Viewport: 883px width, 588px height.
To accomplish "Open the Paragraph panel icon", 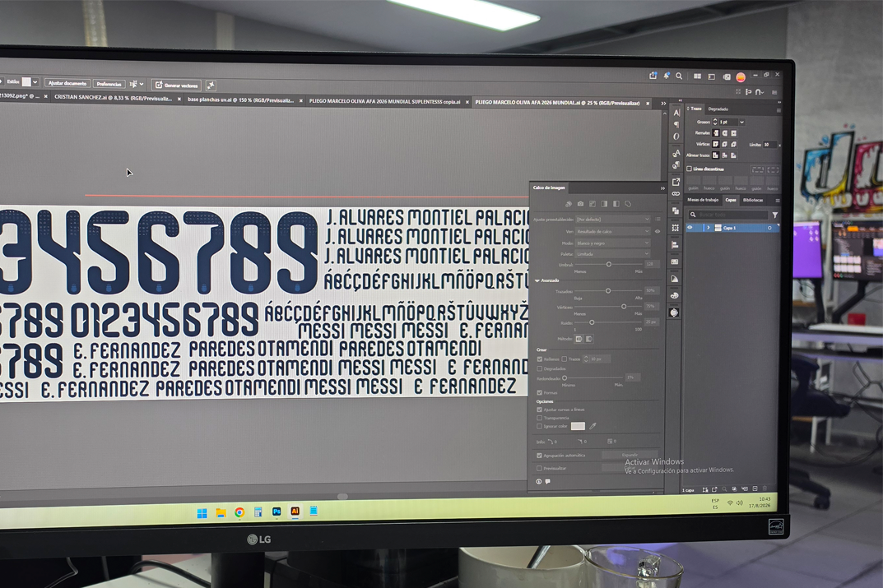I will tap(676, 125).
